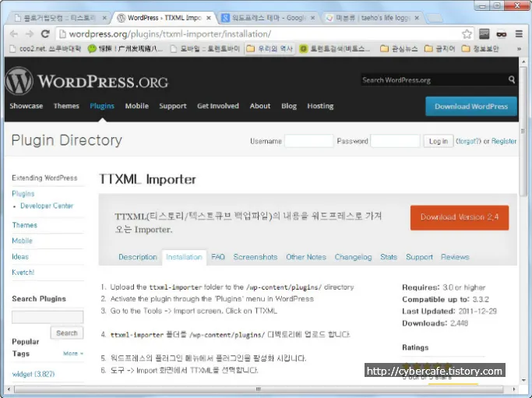Open the Support navigation item
Image resolution: width=532 pixels, height=398 pixels.
point(173,106)
